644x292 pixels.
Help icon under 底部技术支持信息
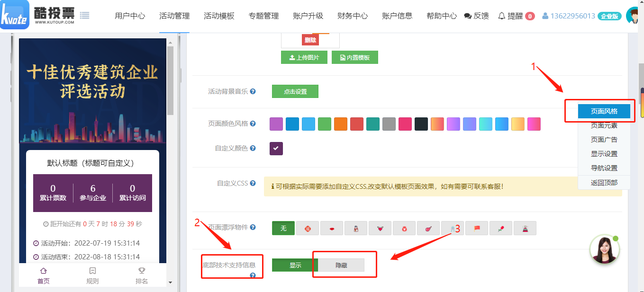pos(253,275)
